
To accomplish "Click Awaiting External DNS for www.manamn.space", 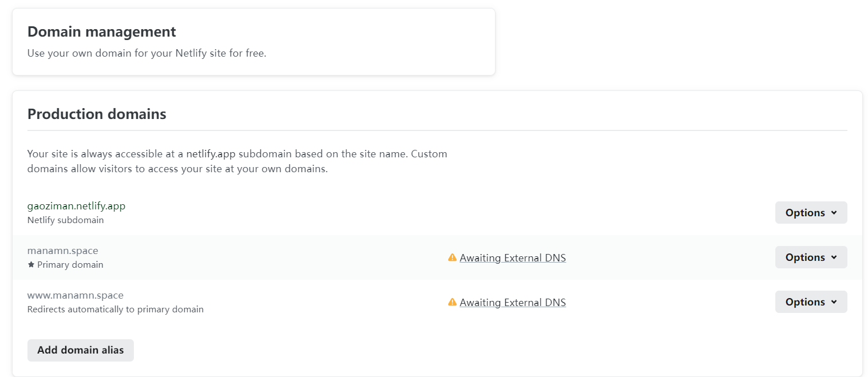I will (x=513, y=303).
